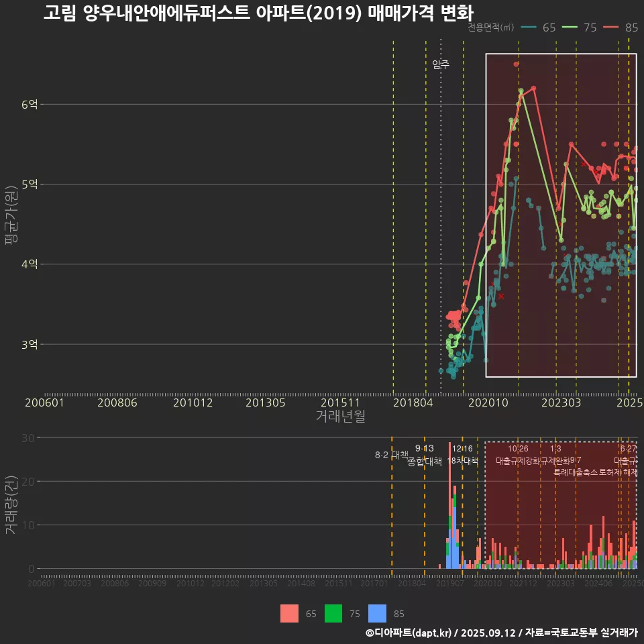The width and height of the screenshot is (644, 644).
Task: Click the '10' label on volume axis
Action: (x=28, y=525)
